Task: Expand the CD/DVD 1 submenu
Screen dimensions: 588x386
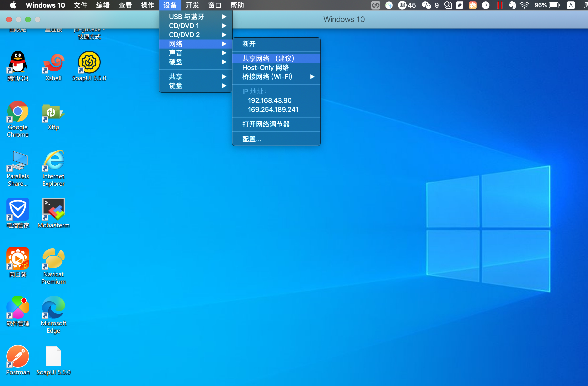Action: (x=195, y=26)
